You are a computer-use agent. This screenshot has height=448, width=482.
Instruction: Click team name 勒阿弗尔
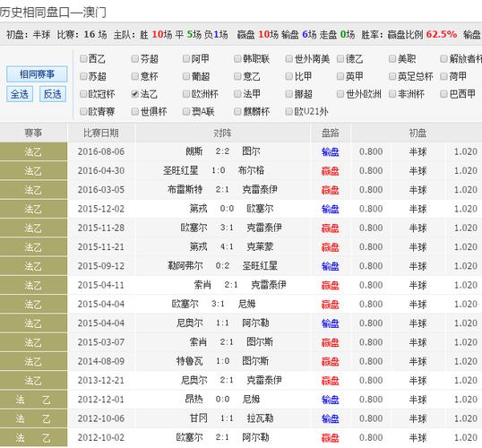[x=185, y=265]
